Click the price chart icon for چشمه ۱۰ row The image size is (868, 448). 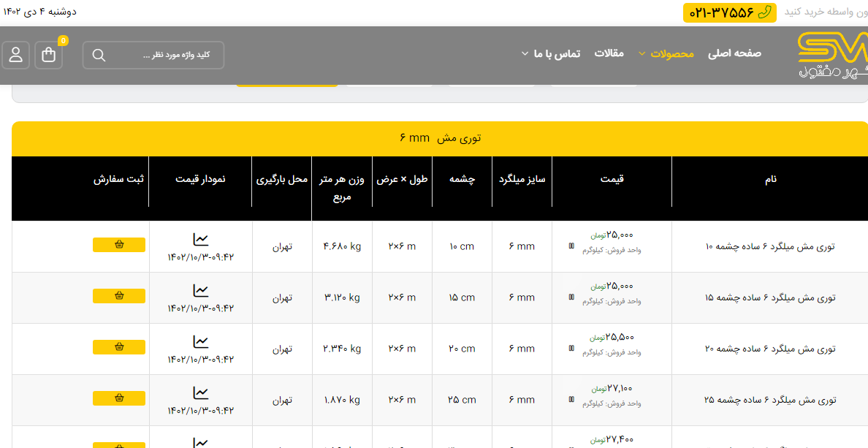tap(201, 239)
